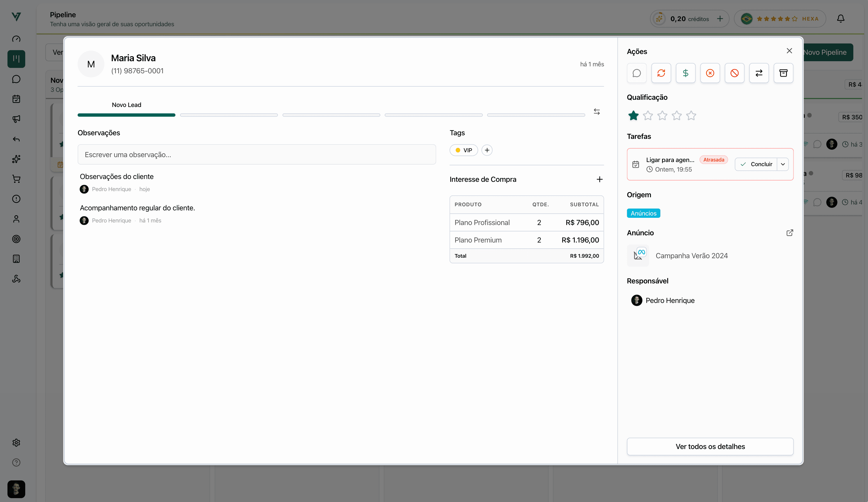Click HEXA star rating badge
Screen dimensions: 868x502
780,19
